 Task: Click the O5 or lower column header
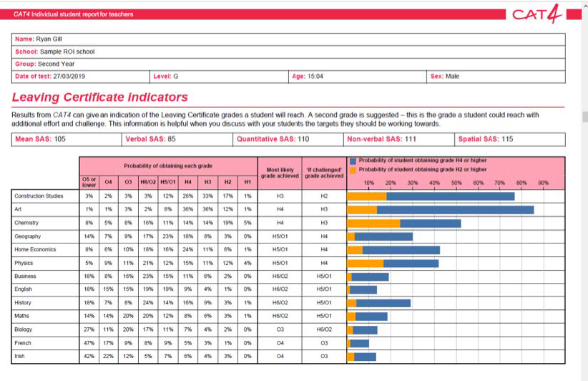(x=89, y=182)
